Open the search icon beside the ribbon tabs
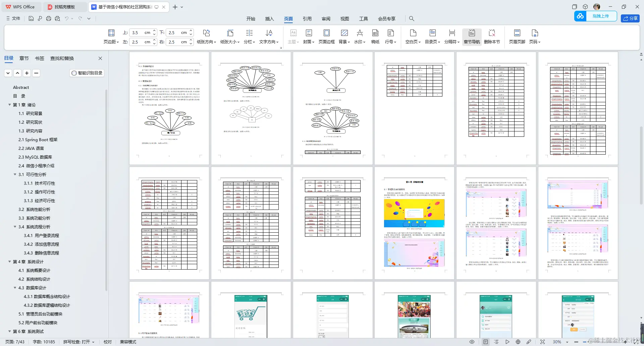Viewport: 644px width, 346px height. point(412,19)
